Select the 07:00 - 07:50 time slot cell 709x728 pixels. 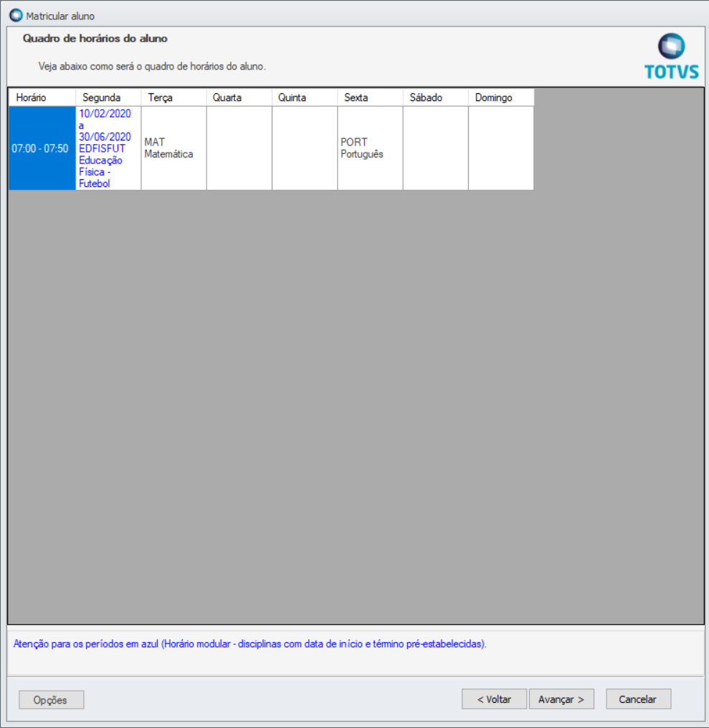coord(42,148)
